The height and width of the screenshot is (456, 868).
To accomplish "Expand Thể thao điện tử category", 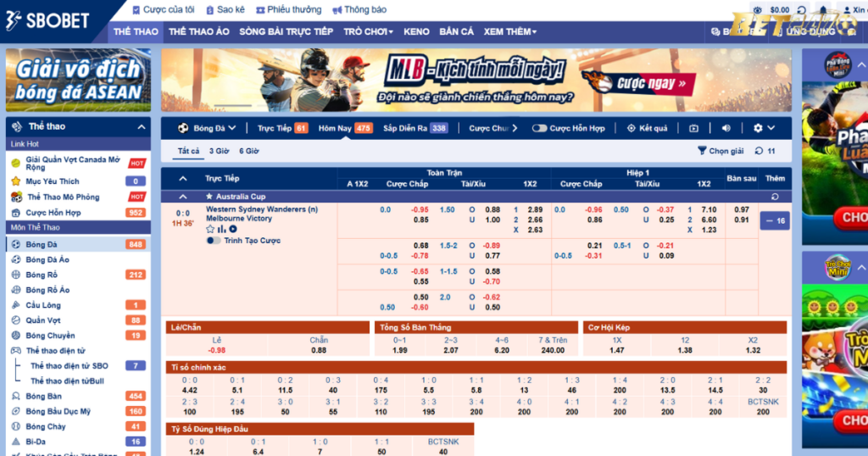I will (78, 350).
